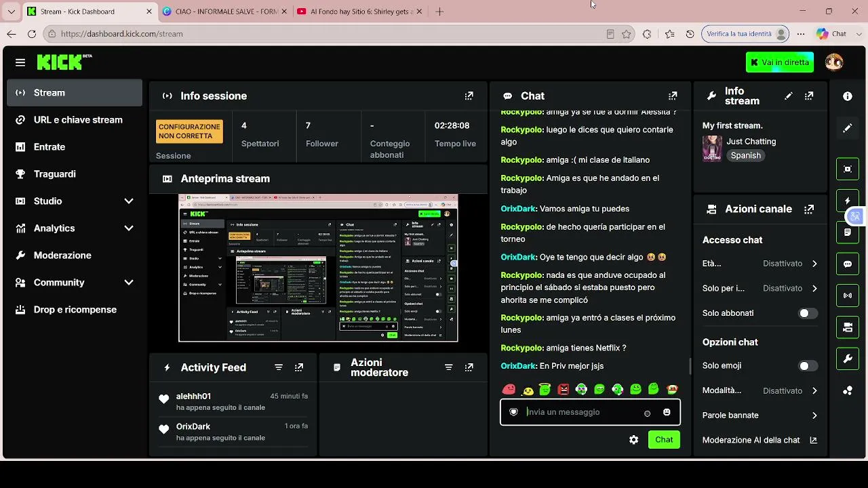Screen dimensions: 868x488
Task: Pop out the Azioni canale panel
Action: point(809,209)
